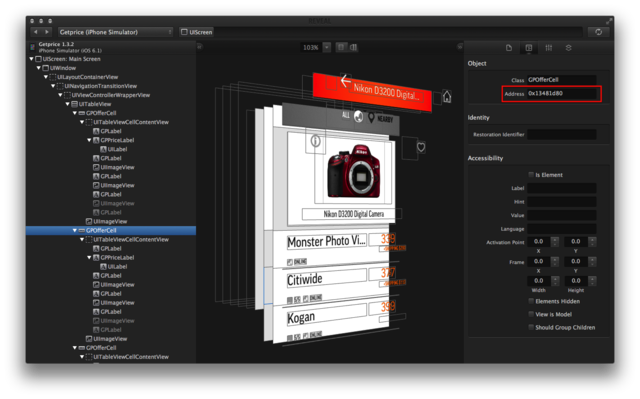Collapse the UITableView tree node

tap(68, 104)
